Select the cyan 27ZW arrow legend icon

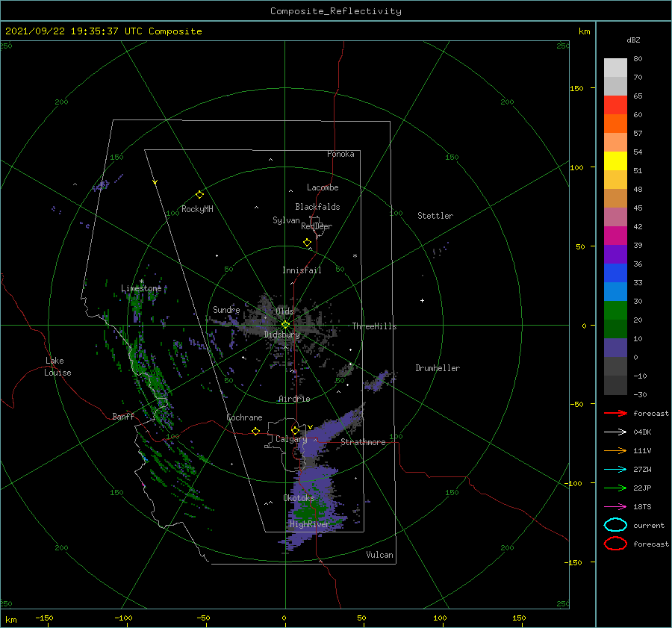(615, 470)
